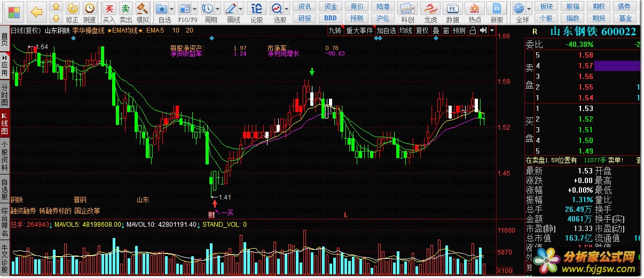This screenshot has height=278, width=644.
Task: Expand the 周期 period dropdown arrow
Action: click(219, 9)
